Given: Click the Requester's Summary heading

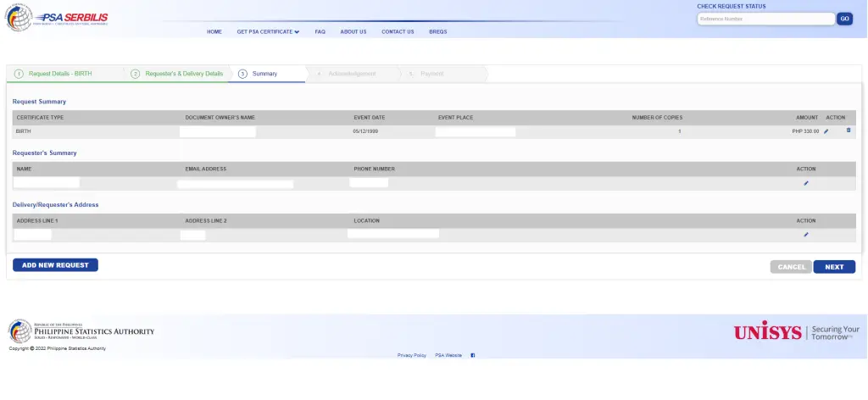Looking at the screenshot, I should pyautogui.click(x=44, y=153).
